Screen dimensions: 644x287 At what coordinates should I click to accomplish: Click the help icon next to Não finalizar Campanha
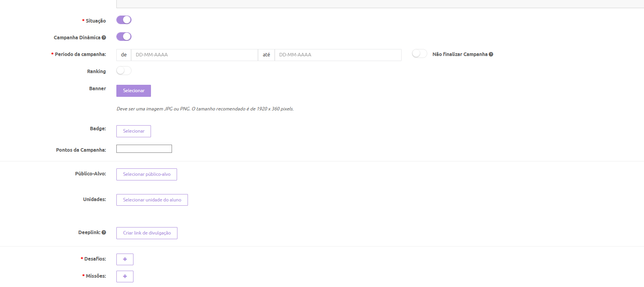(x=491, y=54)
